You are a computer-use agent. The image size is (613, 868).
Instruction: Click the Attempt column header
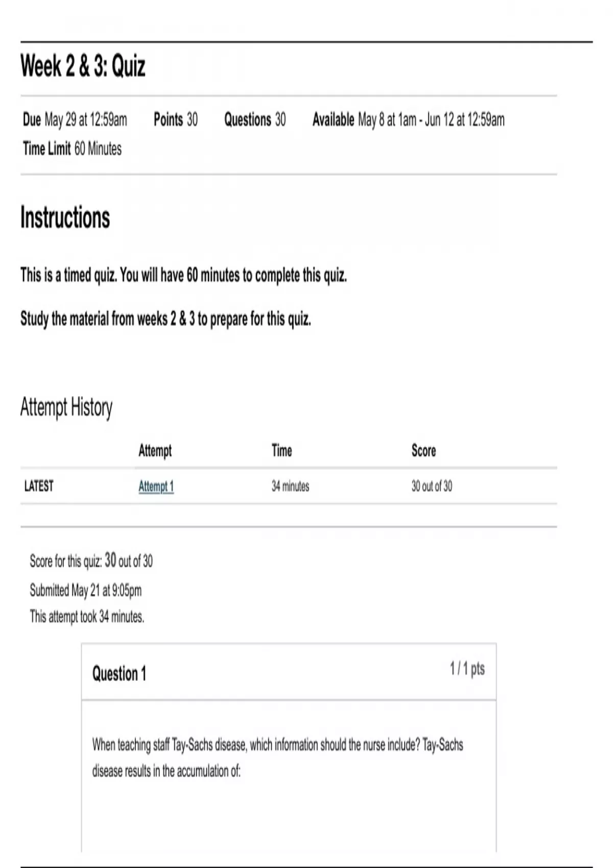pyautogui.click(x=155, y=451)
